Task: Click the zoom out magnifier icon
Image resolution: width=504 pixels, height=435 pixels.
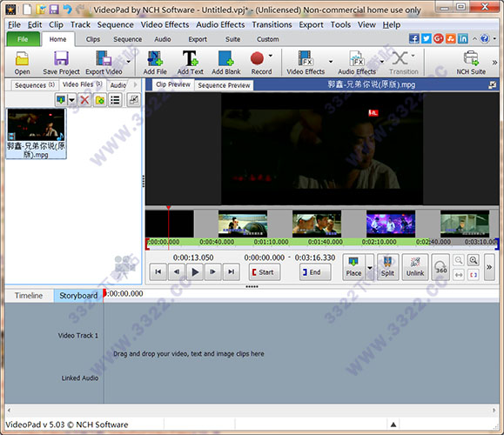Action: click(459, 260)
